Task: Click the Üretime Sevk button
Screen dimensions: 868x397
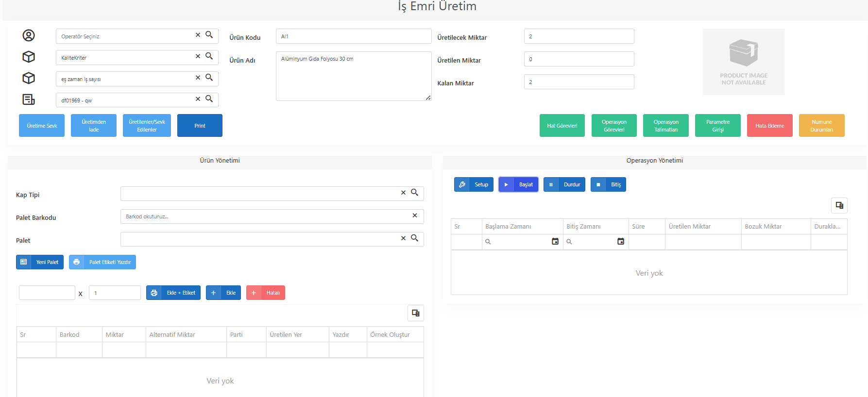Action: pos(42,126)
